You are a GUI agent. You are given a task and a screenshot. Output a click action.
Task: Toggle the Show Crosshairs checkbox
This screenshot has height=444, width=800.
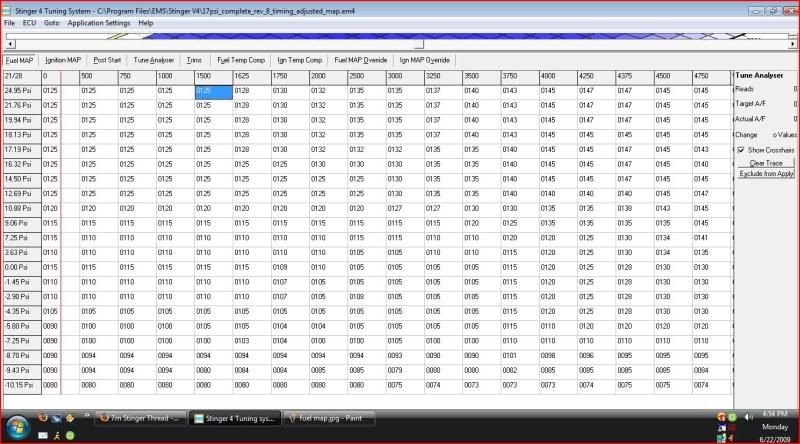(741, 150)
